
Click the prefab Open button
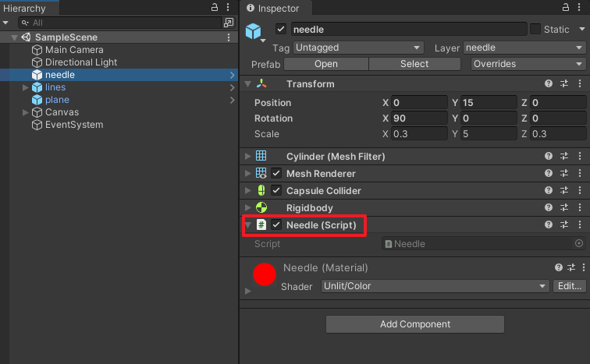point(326,64)
